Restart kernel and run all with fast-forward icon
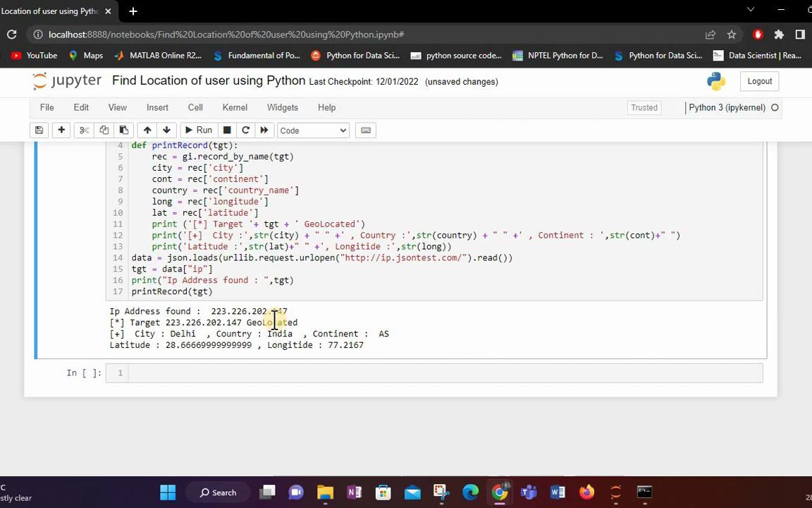The width and height of the screenshot is (812, 508). click(264, 130)
